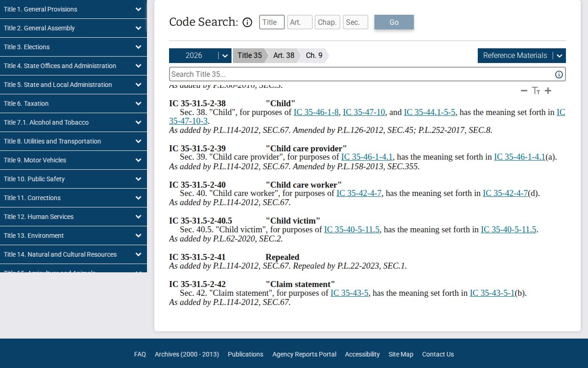Open the Agency Reports Portal link
588x368 pixels.
click(x=304, y=354)
